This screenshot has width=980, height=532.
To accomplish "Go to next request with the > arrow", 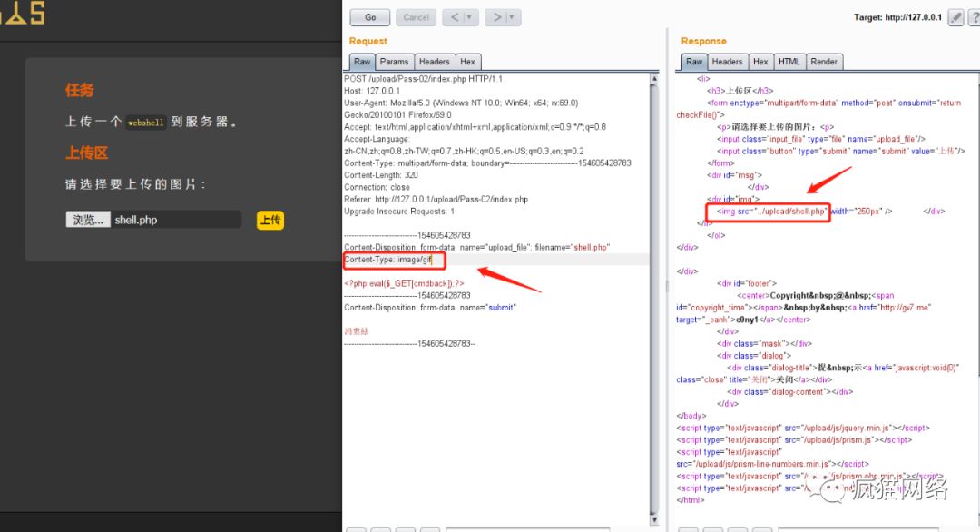I will coord(497,17).
